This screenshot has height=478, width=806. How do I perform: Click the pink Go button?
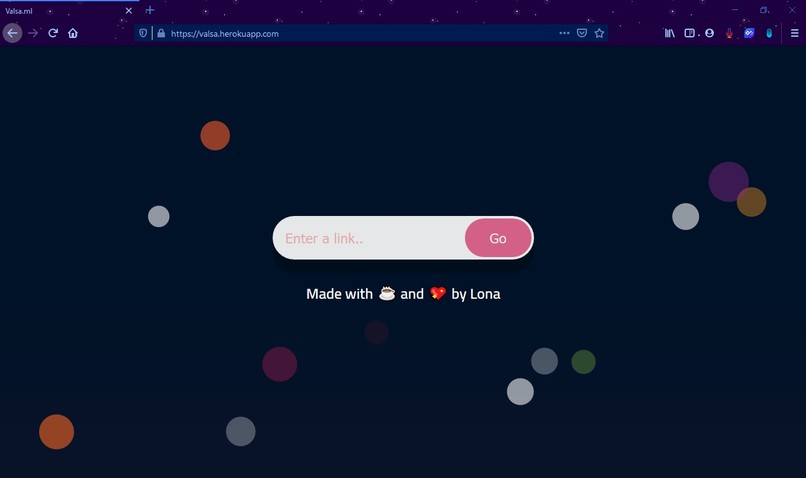click(x=498, y=238)
